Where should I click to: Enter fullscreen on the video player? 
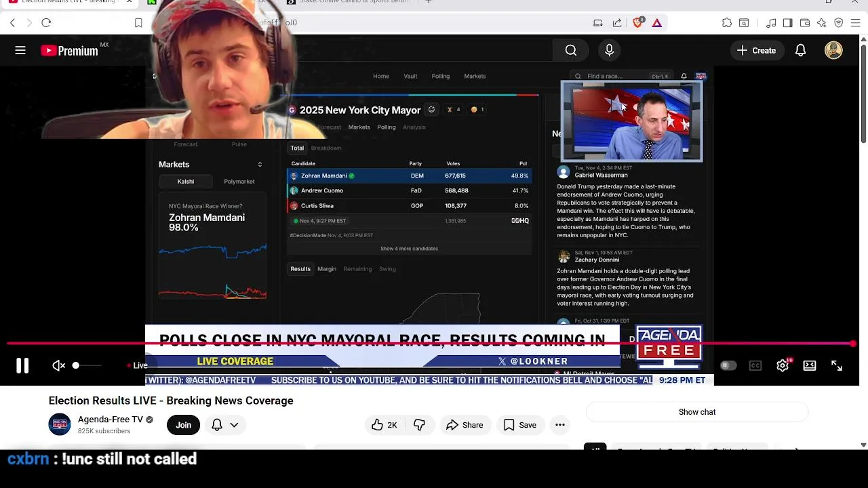pyautogui.click(x=837, y=365)
